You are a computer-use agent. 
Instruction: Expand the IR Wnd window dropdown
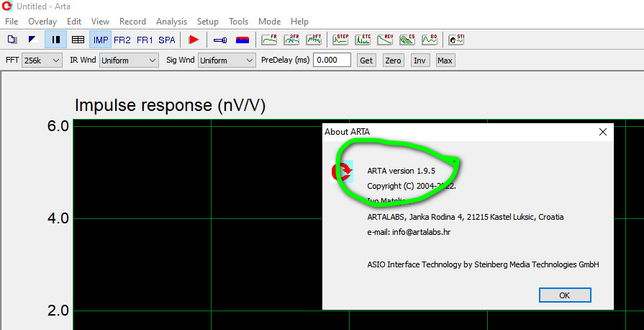[129, 60]
